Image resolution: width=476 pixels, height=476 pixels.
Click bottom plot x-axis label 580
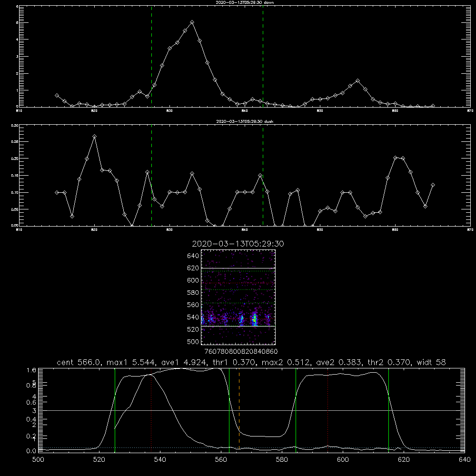coord(282,460)
